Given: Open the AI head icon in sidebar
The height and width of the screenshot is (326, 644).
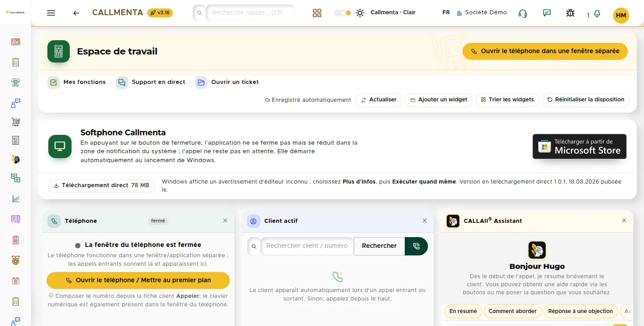Looking at the screenshot, I should (x=16, y=159).
